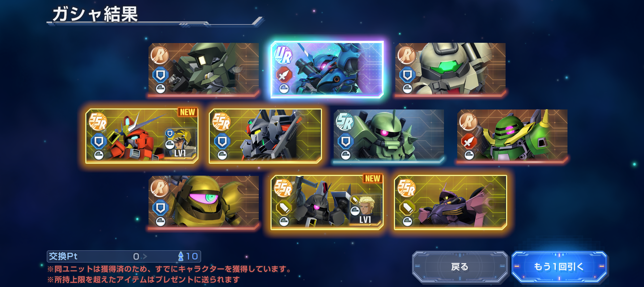Viewport: 644px width, 287px height.
Task: Click the SR rarity badge on Zaku card
Action: tap(345, 122)
